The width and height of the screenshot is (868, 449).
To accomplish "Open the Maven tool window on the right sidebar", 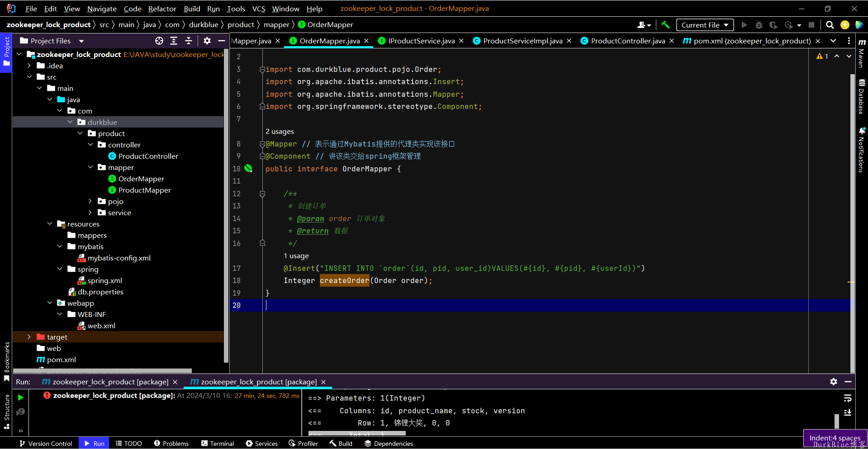I will pyautogui.click(x=862, y=53).
